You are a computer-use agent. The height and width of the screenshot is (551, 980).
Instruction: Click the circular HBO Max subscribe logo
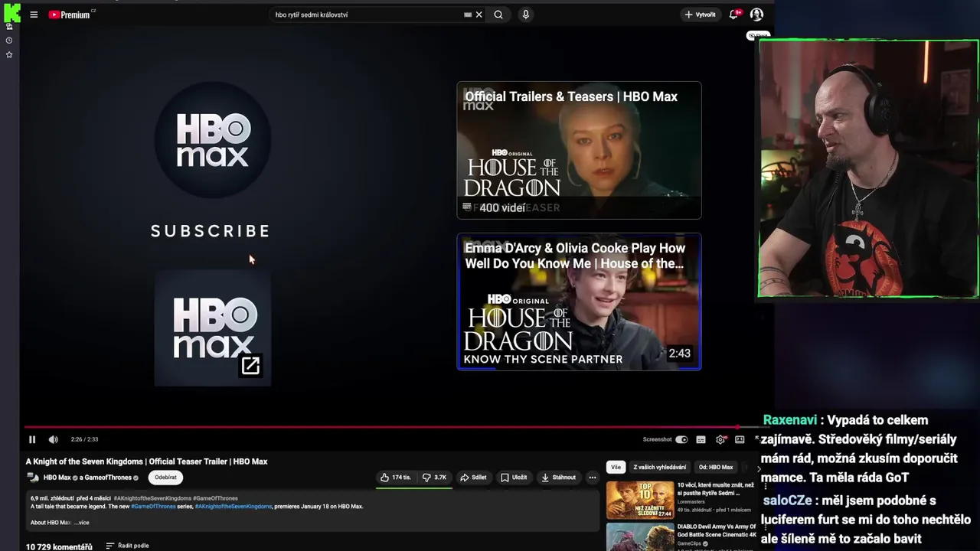coord(213,140)
